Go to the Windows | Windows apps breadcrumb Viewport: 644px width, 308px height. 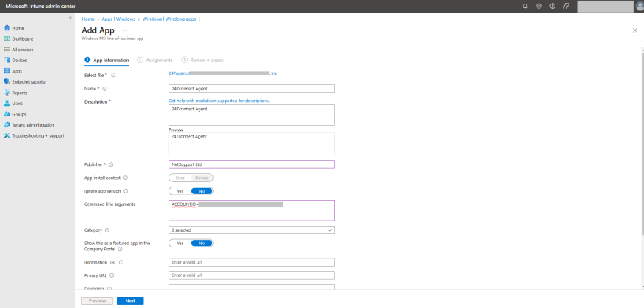coord(169,19)
